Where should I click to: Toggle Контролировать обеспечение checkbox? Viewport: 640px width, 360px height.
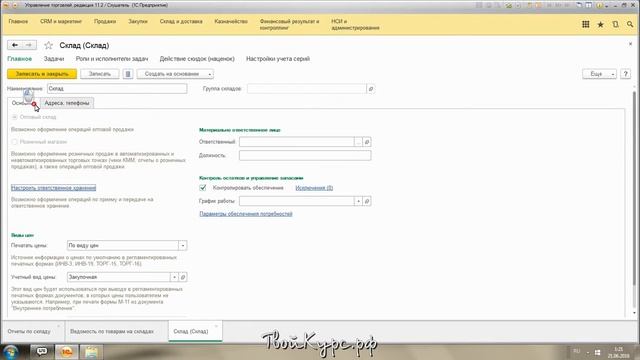[203, 188]
